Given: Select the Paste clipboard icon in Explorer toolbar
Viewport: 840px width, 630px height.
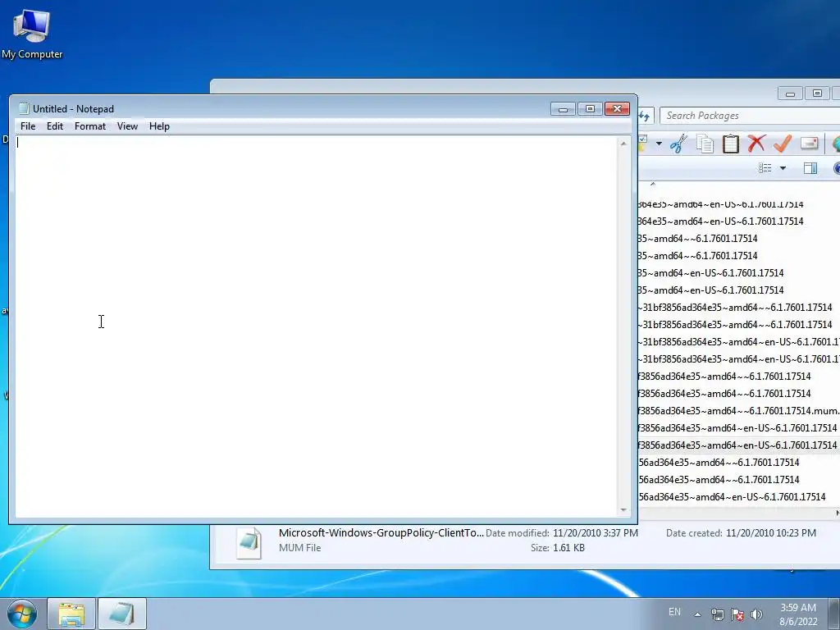Looking at the screenshot, I should coord(731,144).
